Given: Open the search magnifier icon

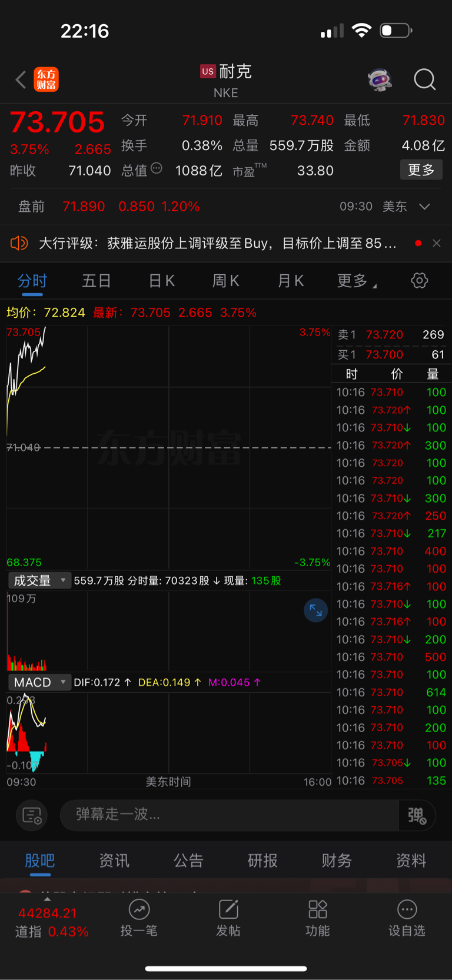Looking at the screenshot, I should tap(425, 79).
